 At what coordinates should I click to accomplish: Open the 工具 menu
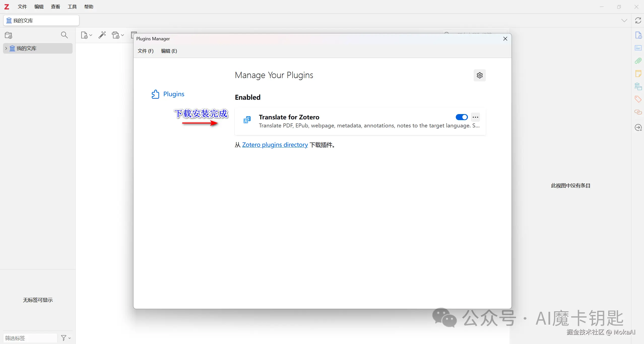72,7
